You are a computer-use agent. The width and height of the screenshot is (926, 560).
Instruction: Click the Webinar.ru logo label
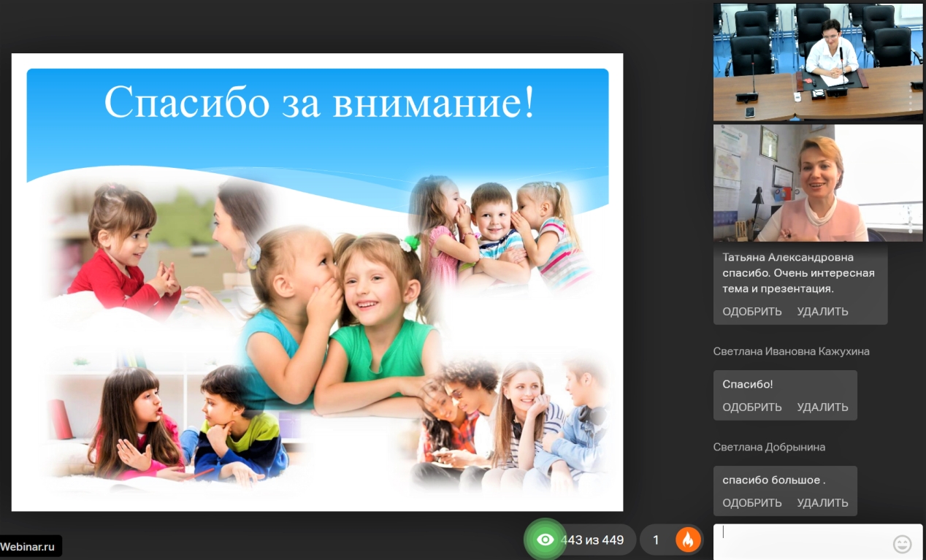29,546
